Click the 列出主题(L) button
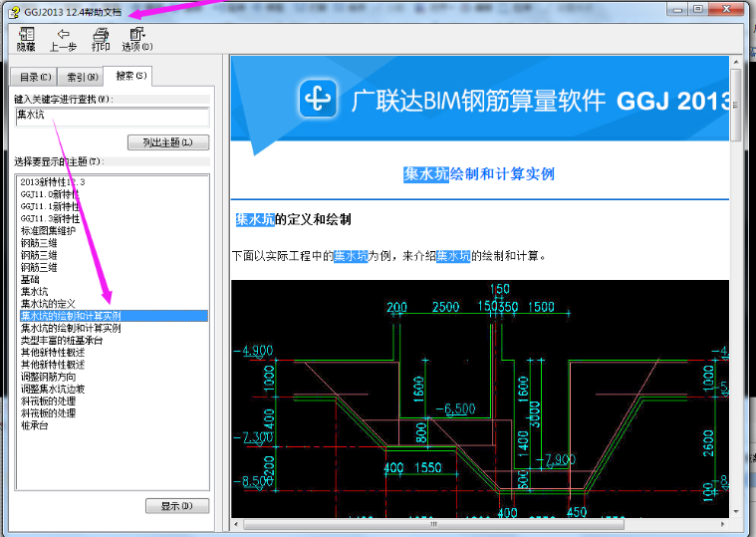Image resolution: width=756 pixels, height=537 pixels. coord(168,142)
